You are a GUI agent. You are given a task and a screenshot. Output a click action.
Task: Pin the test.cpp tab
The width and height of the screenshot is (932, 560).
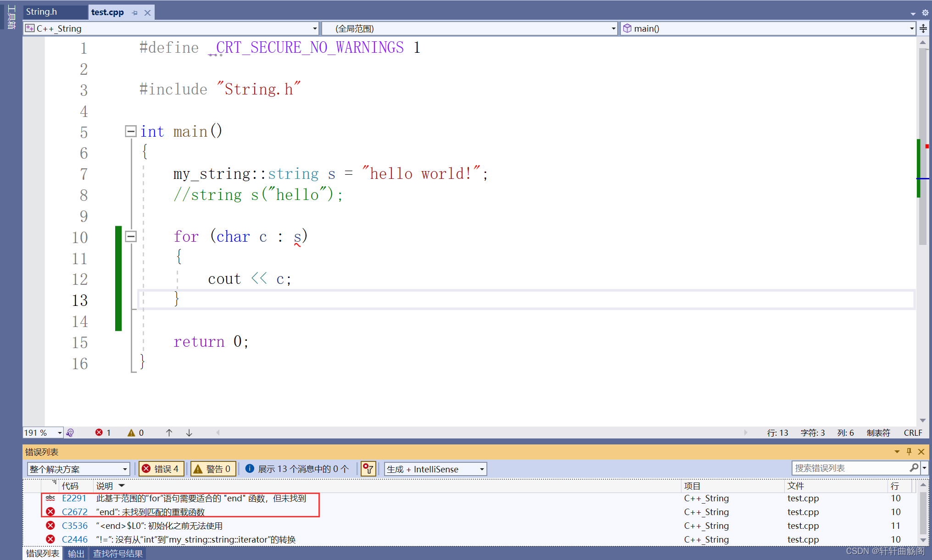[135, 13]
